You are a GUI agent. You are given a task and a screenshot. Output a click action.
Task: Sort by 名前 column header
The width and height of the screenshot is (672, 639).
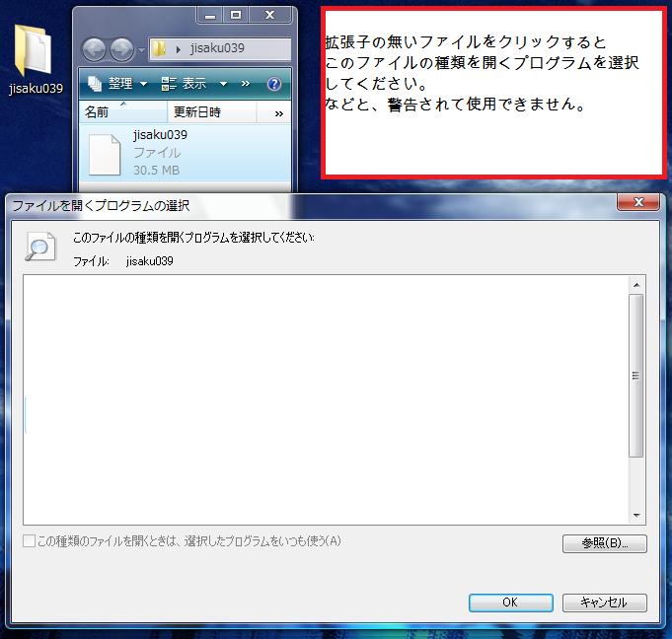pos(123,112)
